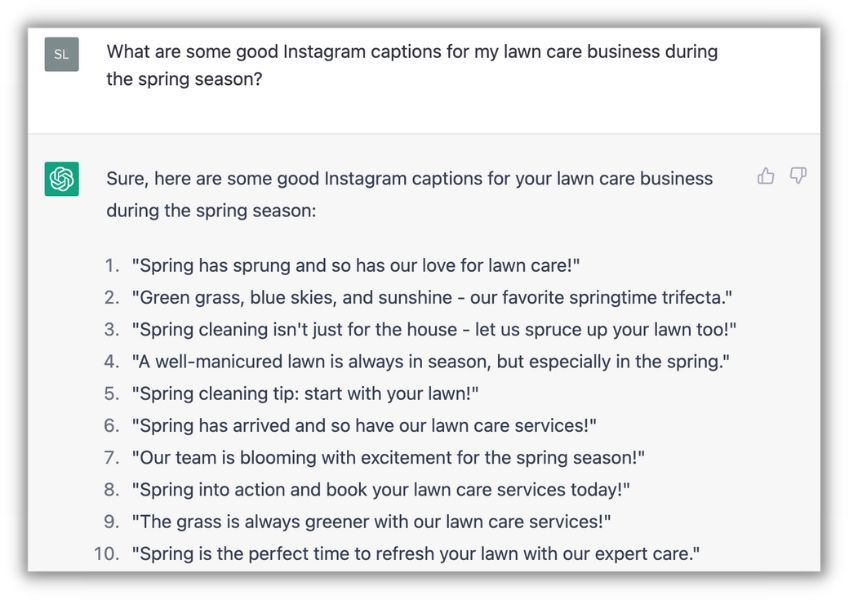848x600 pixels.
Task: Click caption 9 "The grass is always greener"
Action: click(372, 521)
